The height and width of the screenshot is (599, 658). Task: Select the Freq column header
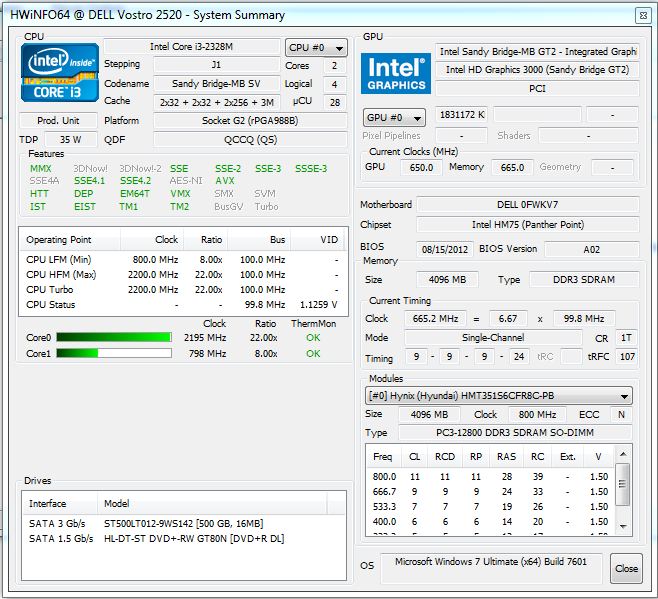click(x=383, y=457)
